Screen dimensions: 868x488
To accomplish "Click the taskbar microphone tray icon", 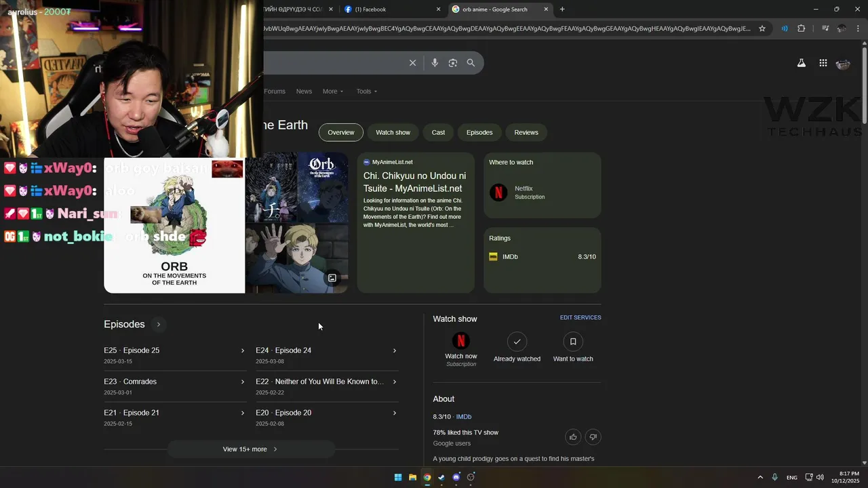I will click(774, 477).
